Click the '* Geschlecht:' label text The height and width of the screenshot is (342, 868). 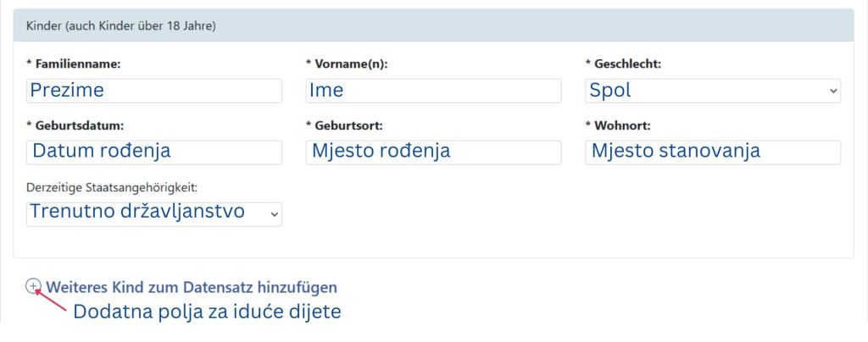coord(623,63)
